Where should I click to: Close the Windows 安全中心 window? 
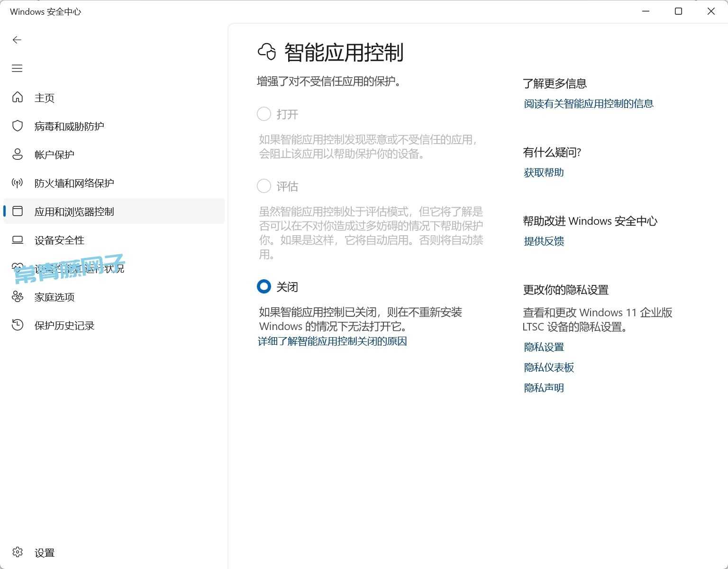(711, 11)
